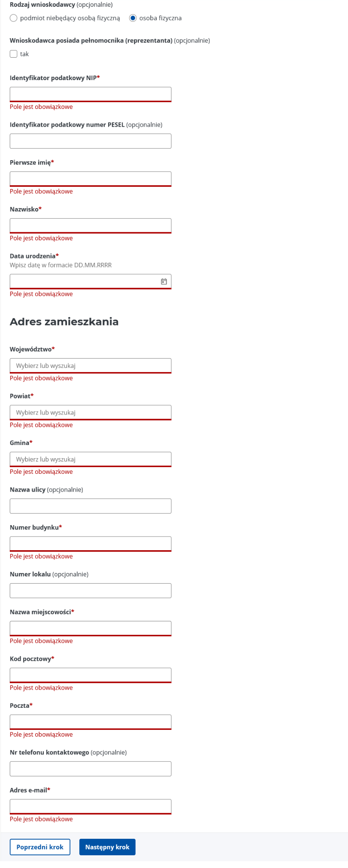Go back with 'Poprzedni krok' button
The image size is (348, 868).
point(40,847)
